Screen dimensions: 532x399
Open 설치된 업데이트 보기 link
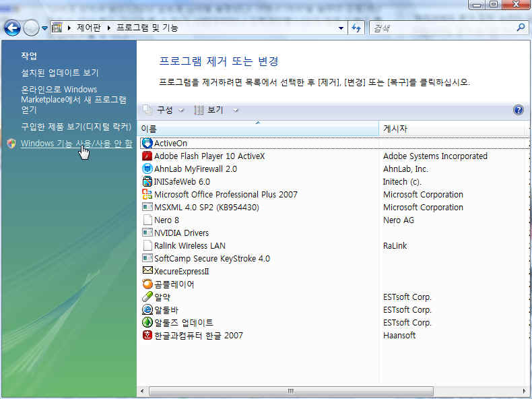[60, 73]
